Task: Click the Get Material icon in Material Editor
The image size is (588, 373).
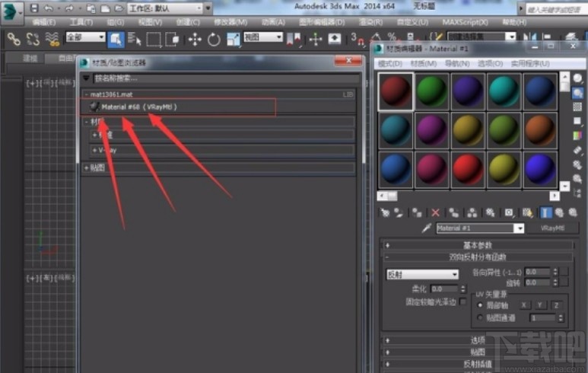Action: pos(385,213)
